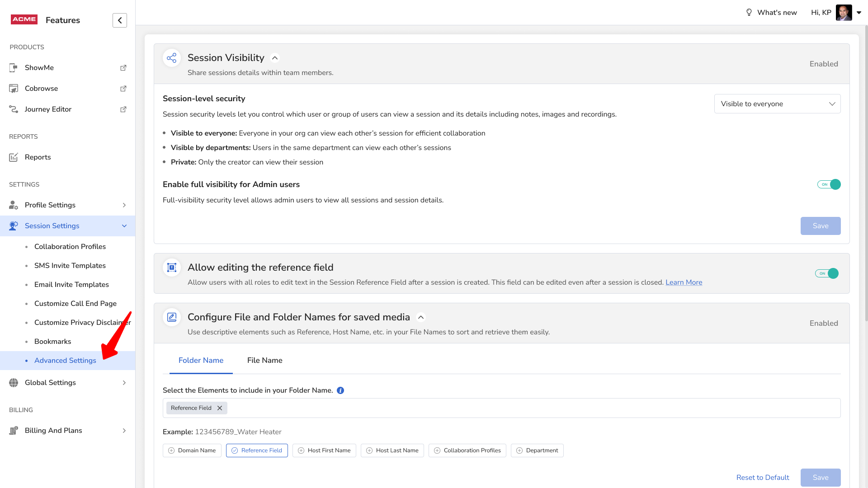868x488 pixels.
Task: Click the Reports chart icon
Action: tap(14, 157)
